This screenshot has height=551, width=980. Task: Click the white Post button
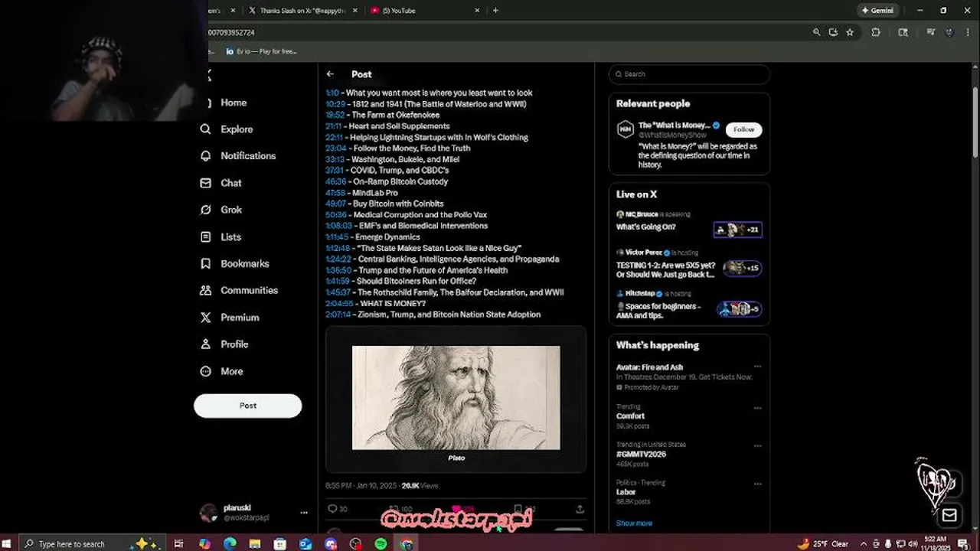coord(247,406)
